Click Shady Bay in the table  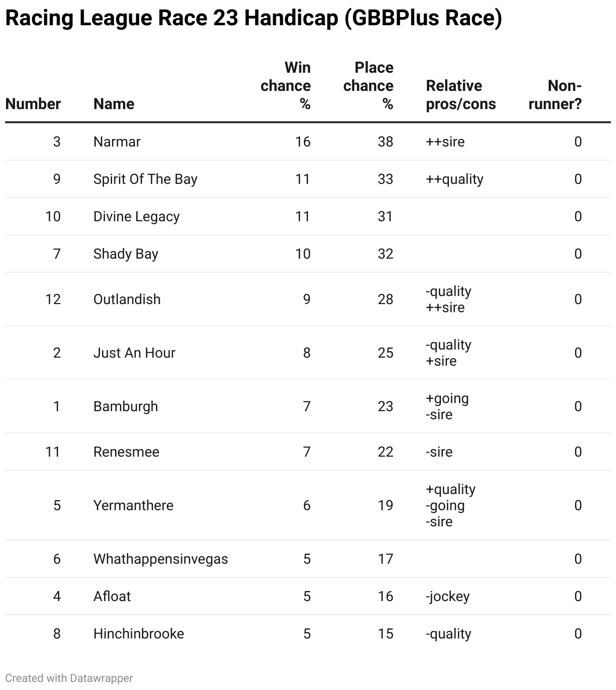point(126,254)
